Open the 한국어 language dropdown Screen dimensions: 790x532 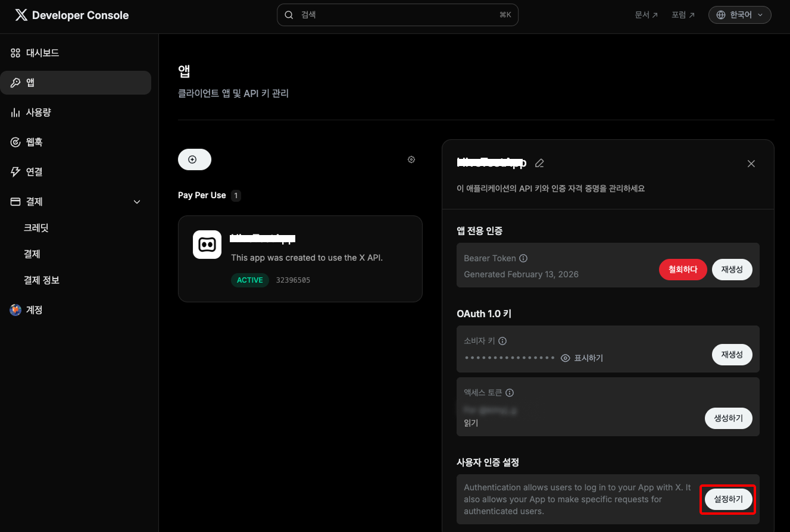click(x=739, y=15)
